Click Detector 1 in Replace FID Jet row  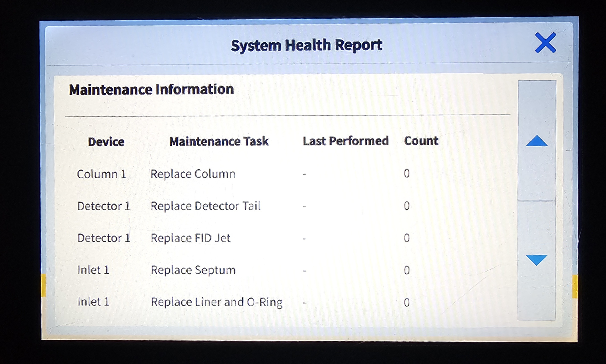(104, 238)
